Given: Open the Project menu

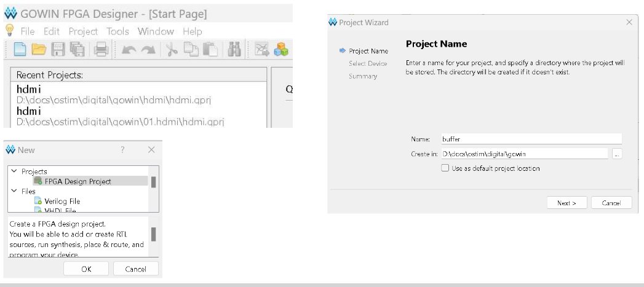Looking at the screenshot, I should [x=83, y=31].
